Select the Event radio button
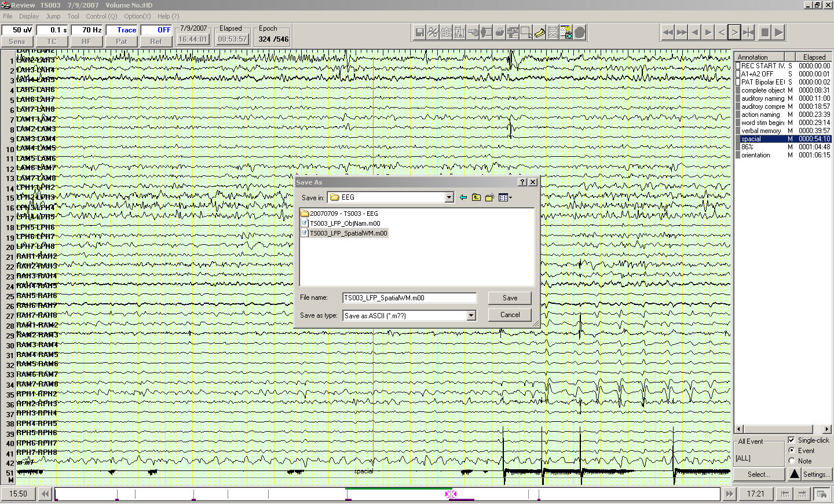834x504 pixels. point(791,450)
